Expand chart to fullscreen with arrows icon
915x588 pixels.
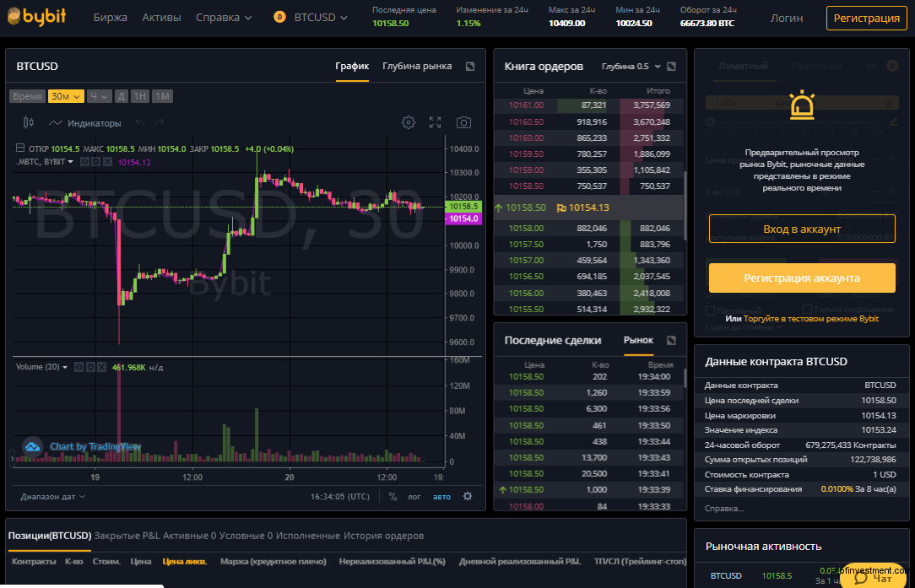pos(436,122)
